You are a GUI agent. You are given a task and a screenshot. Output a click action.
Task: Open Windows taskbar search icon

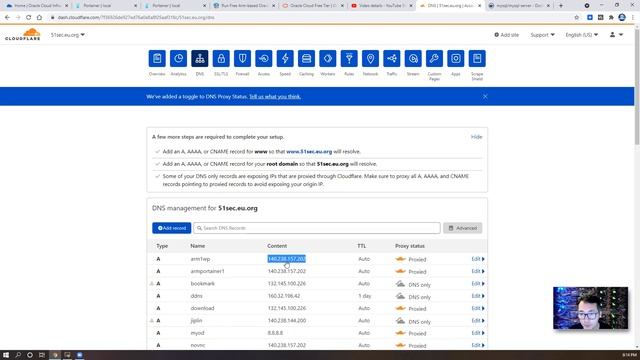pos(18,355)
